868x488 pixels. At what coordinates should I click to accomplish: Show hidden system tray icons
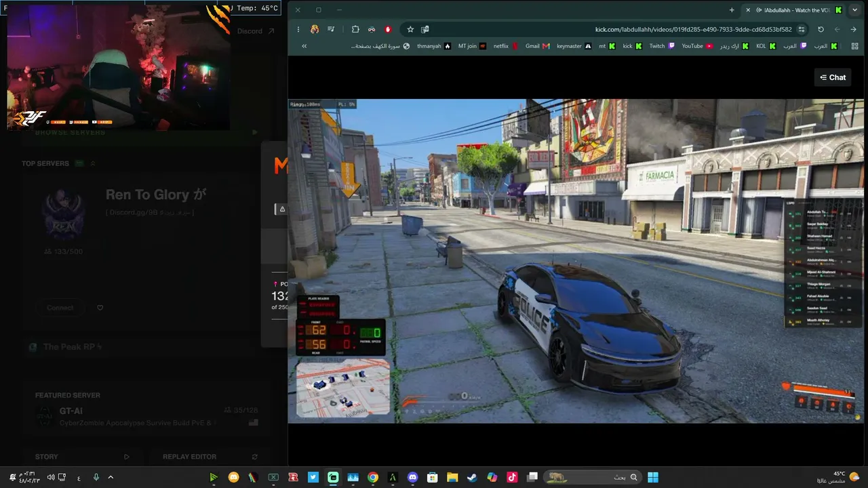coord(111,477)
